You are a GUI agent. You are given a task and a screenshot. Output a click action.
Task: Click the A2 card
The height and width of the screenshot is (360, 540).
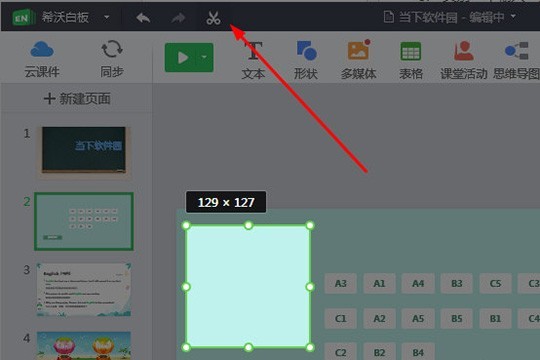[379, 318]
